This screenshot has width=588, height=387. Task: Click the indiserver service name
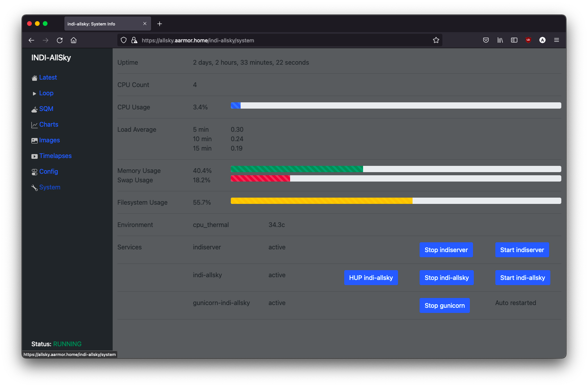(x=207, y=247)
